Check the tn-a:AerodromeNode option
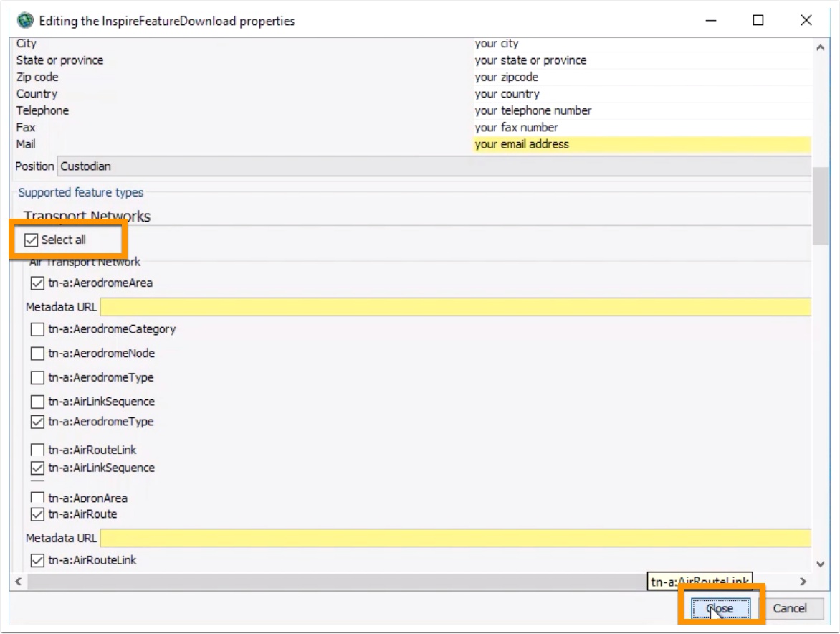The height and width of the screenshot is (634, 840). tap(37, 353)
